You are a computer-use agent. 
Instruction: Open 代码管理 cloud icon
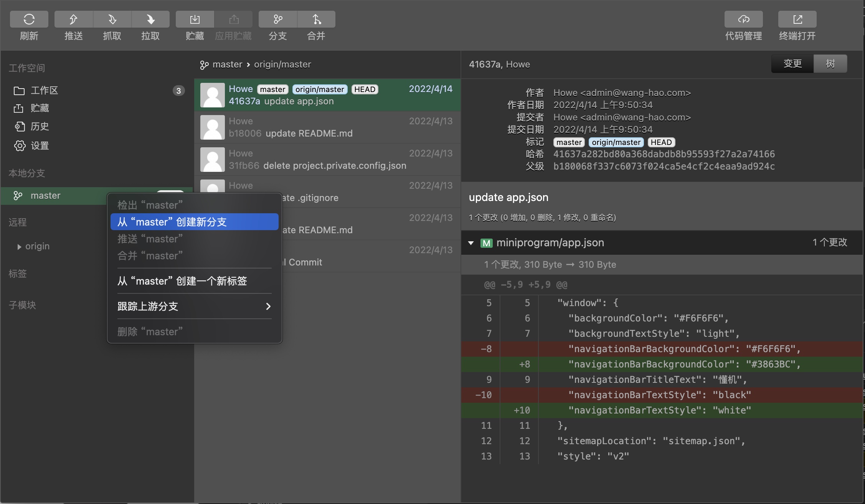(x=744, y=19)
